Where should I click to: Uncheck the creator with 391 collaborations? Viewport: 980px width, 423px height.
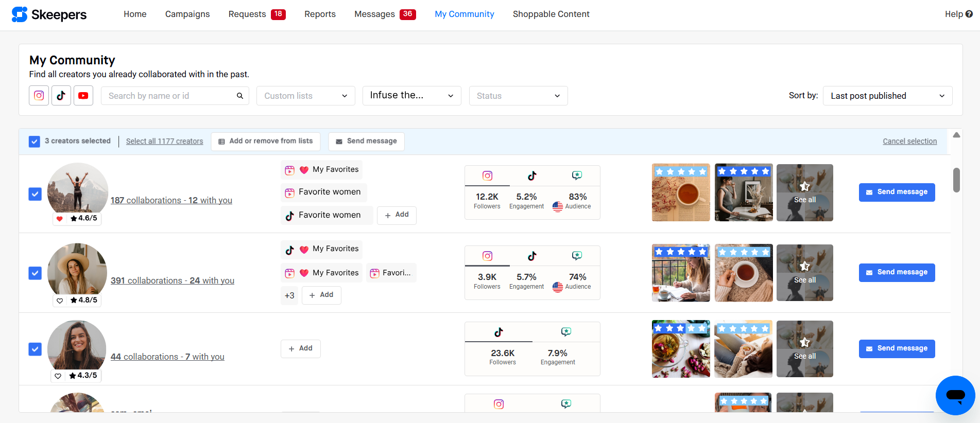35,273
